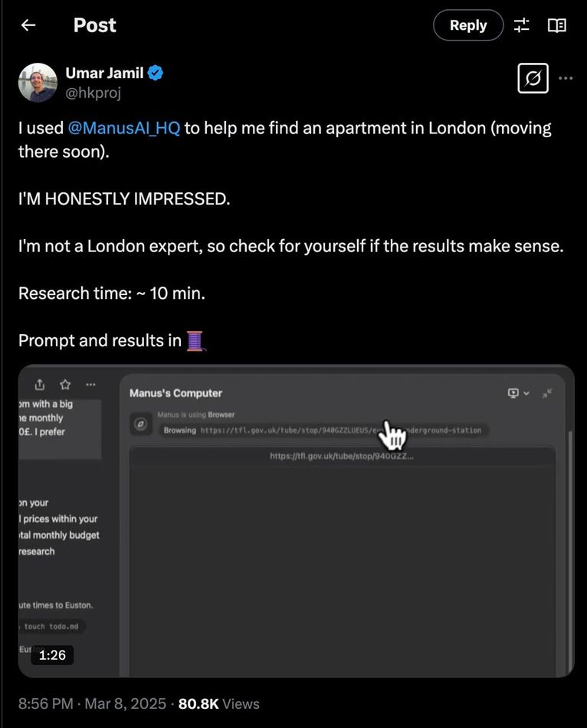Click the 1:26 video duration badge
The width and height of the screenshot is (587, 728).
51,655
